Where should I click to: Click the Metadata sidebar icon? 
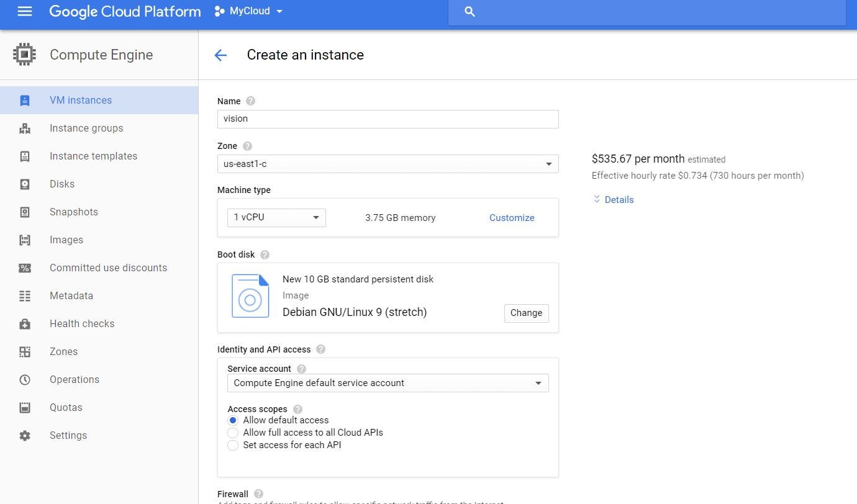coord(25,296)
